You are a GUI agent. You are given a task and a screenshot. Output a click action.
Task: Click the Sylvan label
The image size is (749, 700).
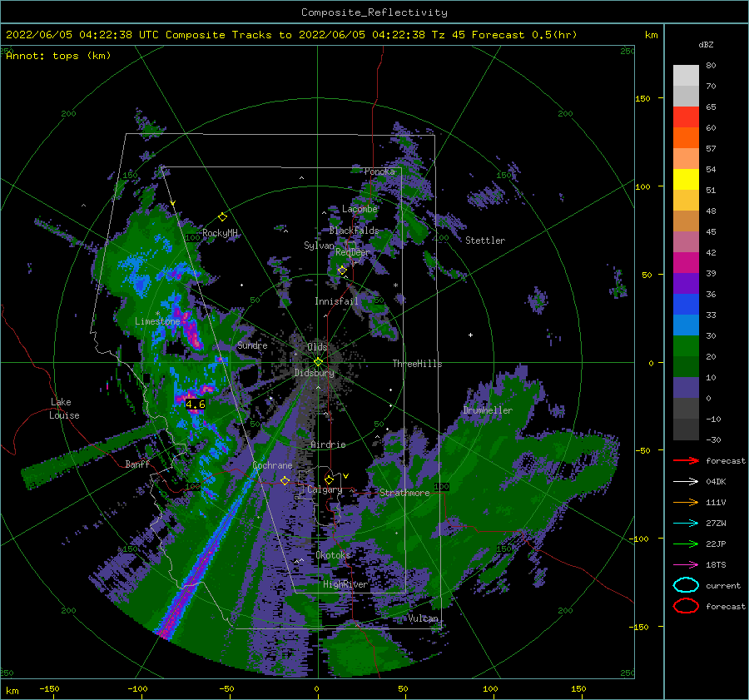pyautogui.click(x=319, y=246)
